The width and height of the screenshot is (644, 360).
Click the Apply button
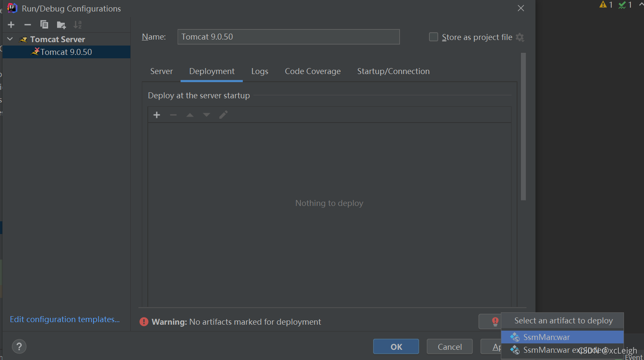[x=491, y=346]
